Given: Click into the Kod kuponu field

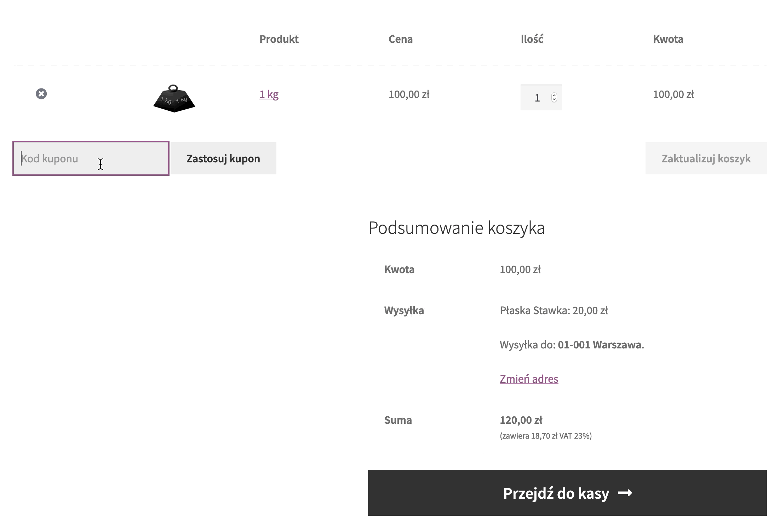Looking at the screenshot, I should [91, 158].
